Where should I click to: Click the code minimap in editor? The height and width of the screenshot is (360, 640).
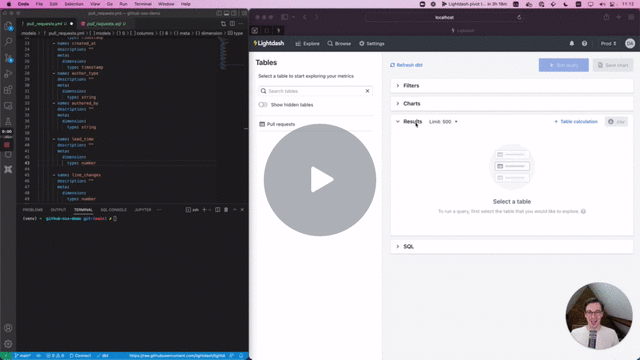(223, 53)
